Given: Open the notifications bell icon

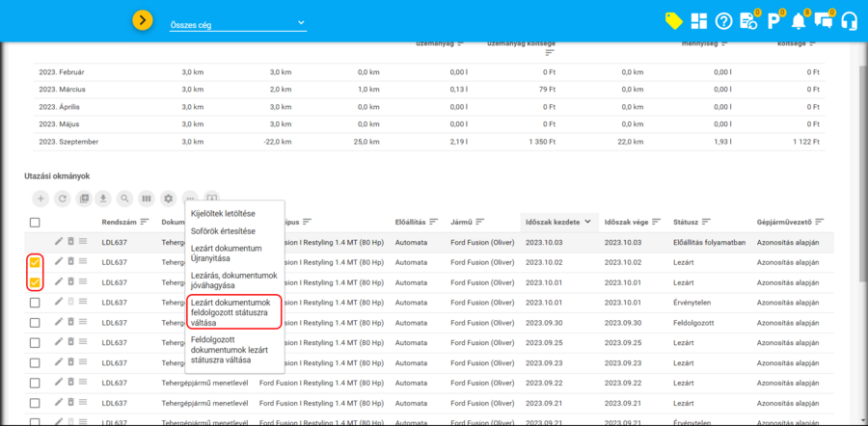Looking at the screenshot, I should [799, 21].
